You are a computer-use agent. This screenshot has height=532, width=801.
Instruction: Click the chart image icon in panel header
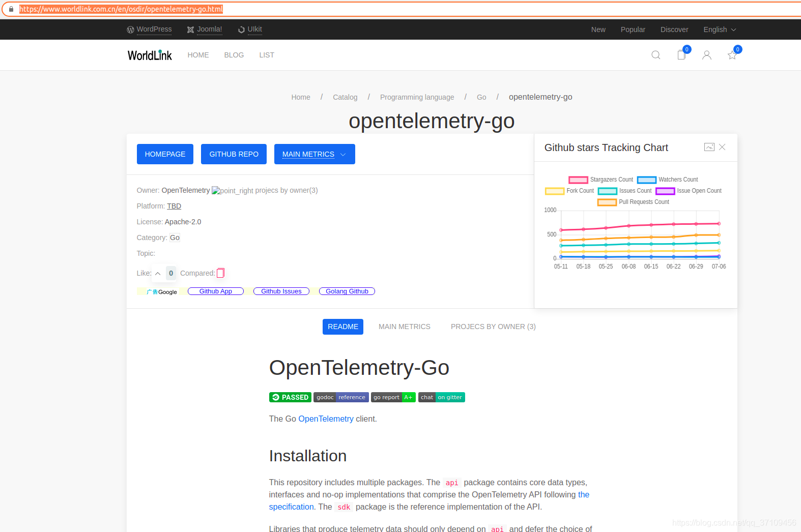pyautogui.click(x=709, y=147)
